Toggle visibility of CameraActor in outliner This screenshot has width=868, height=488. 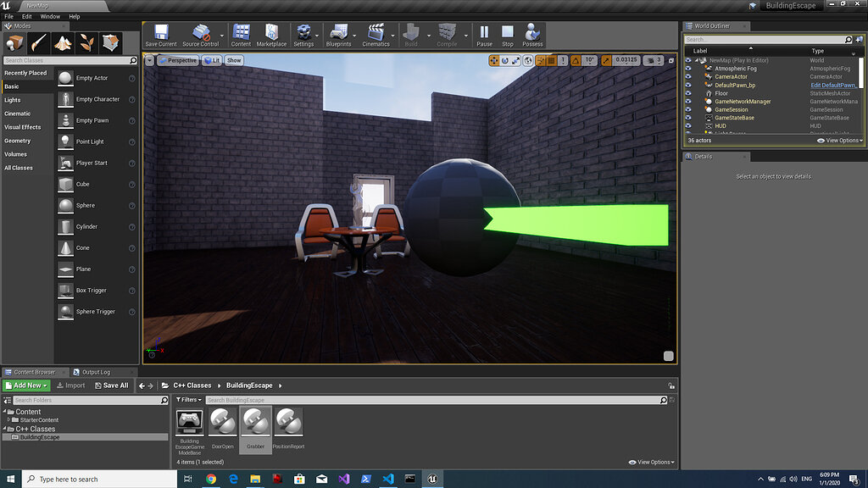click(688, 77)
